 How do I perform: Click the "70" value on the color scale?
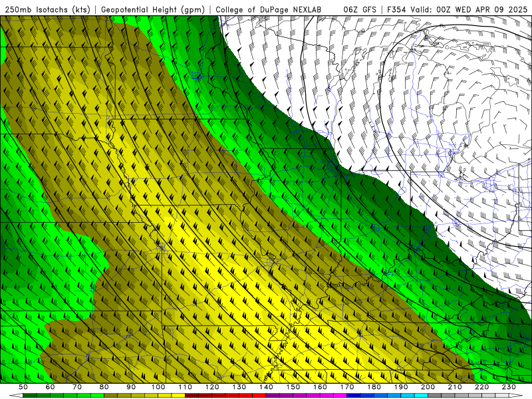[77, 387]
